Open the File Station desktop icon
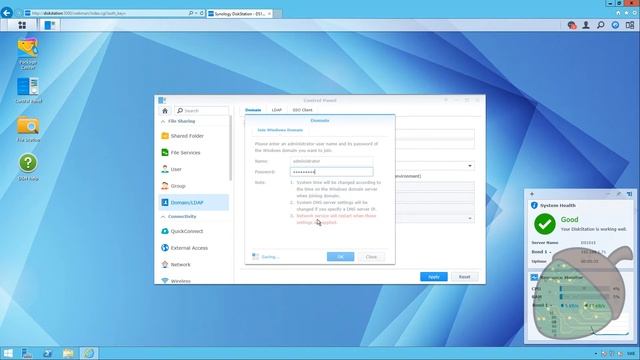Screen dimensions: 640x360 [28, 129]
